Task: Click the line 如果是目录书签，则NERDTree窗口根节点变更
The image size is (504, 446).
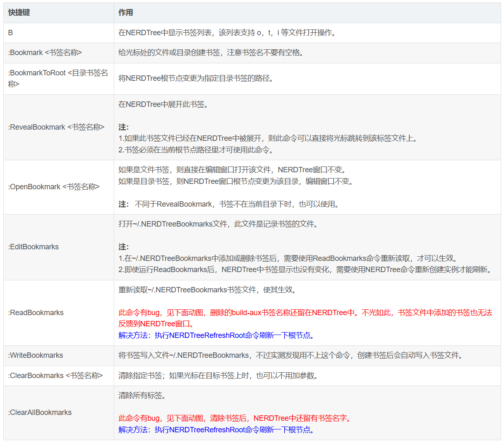Action: (237, 181)
